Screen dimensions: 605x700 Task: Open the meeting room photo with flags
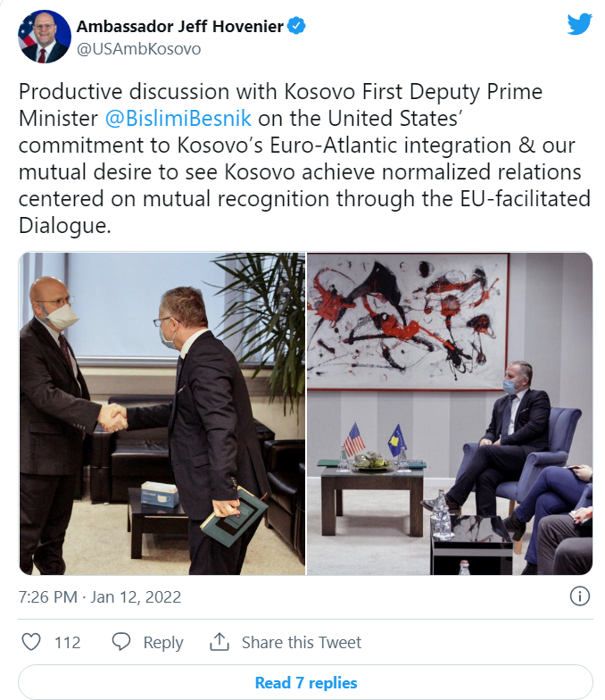tap(450, 413)
